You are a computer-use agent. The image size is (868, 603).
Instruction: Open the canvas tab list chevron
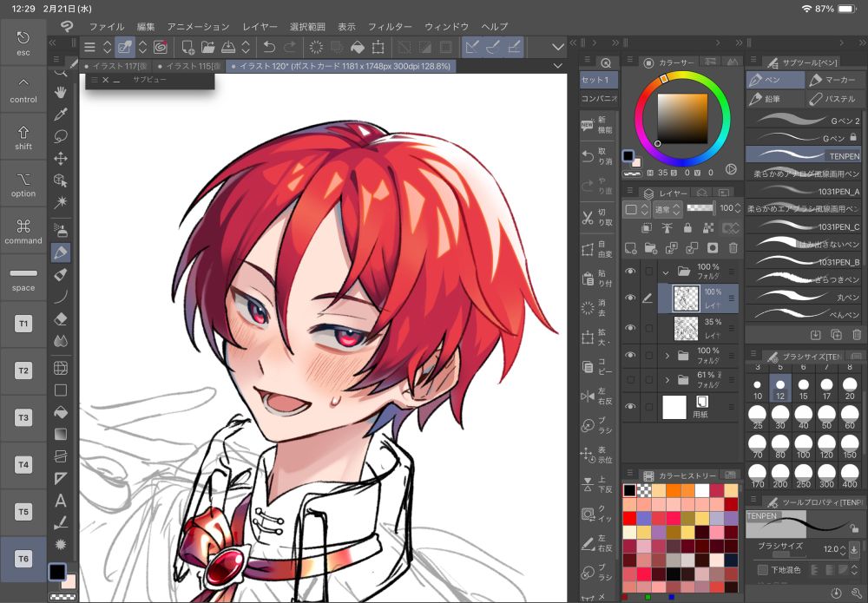(x=557, y=66)
